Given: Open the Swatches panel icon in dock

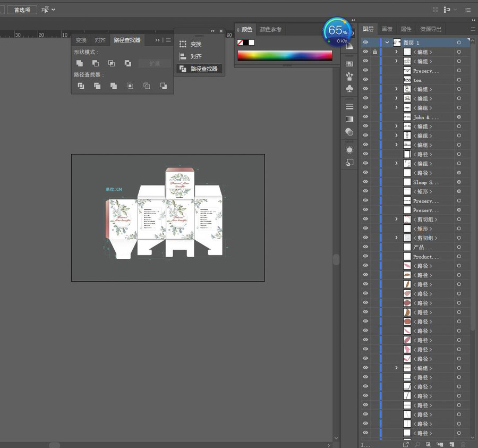Looking at the screenshot, I should tap(349, 64).
